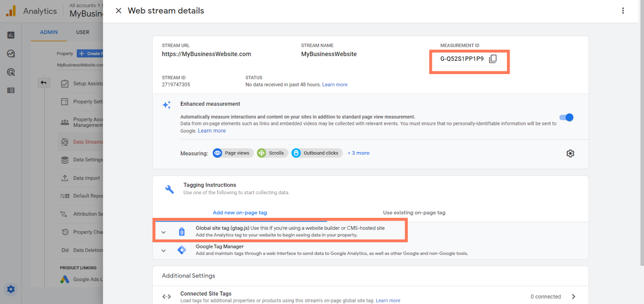
Task: Switch to Add new on-page tag tab
Action: click(x=239, y=213)
